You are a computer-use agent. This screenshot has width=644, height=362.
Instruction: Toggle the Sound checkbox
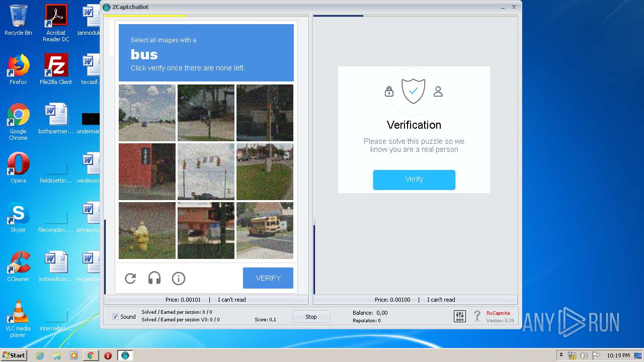click(x=115, y=317)
